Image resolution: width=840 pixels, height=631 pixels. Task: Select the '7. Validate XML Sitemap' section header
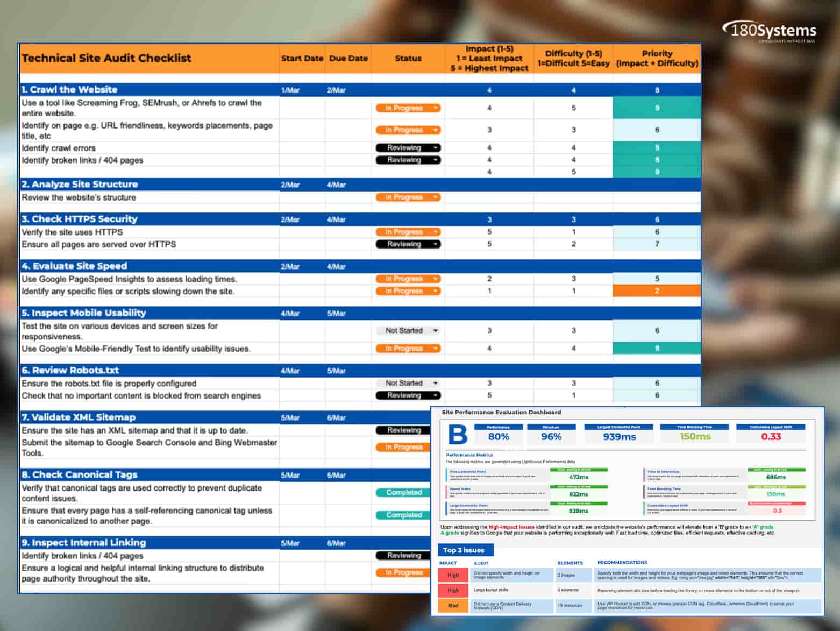tap(79, 417)
